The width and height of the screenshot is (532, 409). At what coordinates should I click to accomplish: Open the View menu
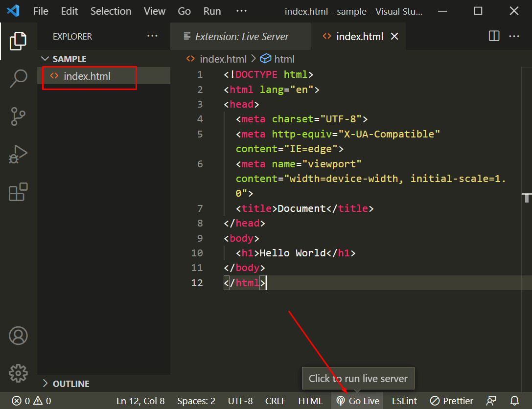154,11
